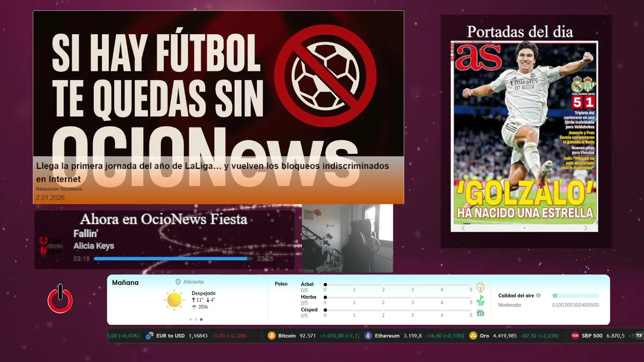
Task: Select the third weather carousel dot
Action: [201, 319]
